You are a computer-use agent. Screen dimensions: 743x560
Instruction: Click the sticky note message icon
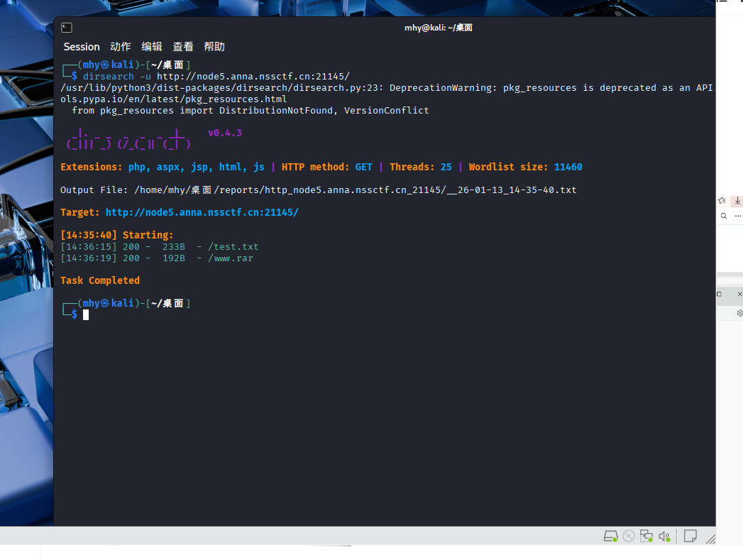[690, 537]
